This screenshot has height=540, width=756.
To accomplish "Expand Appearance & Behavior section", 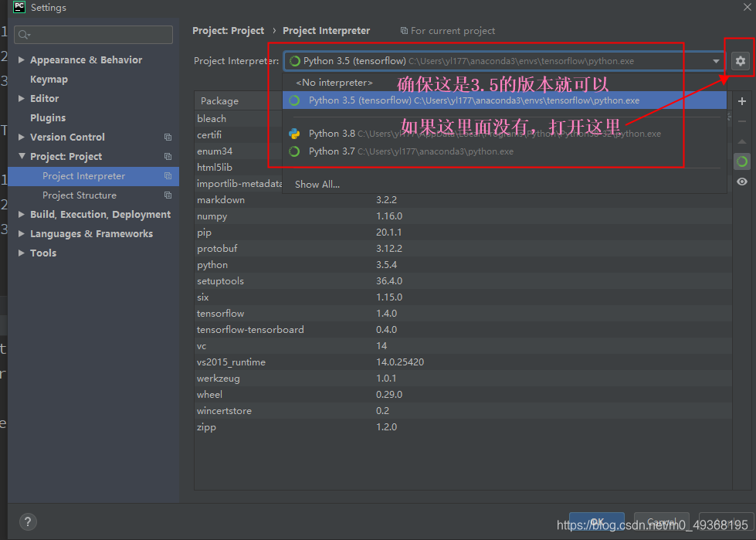I will tap(21, 59).
